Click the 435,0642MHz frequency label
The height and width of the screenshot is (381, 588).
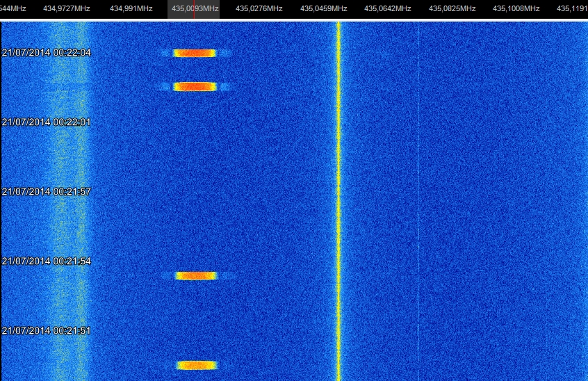(x=388, y=9)
